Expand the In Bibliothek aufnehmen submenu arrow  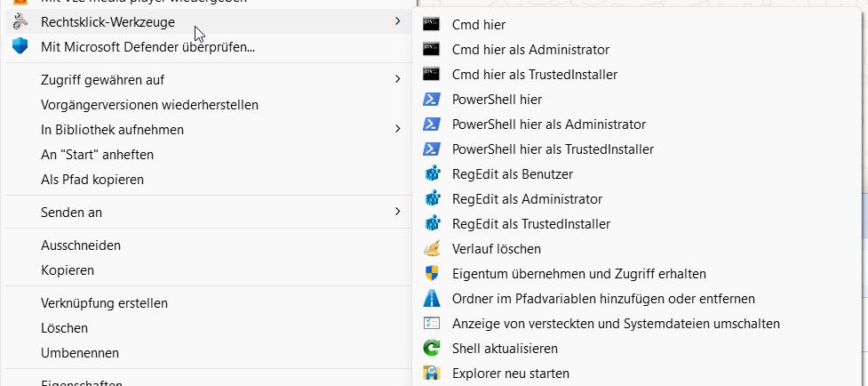[x=397, y=130]
